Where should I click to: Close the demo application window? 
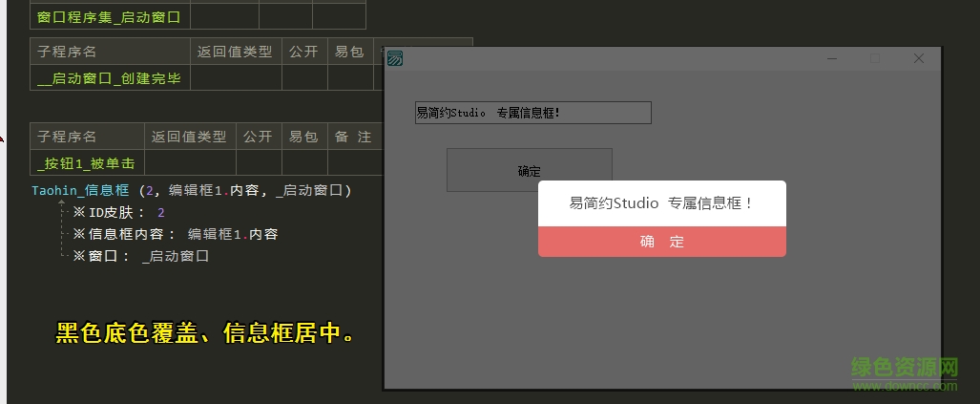(x=918, y=58)
